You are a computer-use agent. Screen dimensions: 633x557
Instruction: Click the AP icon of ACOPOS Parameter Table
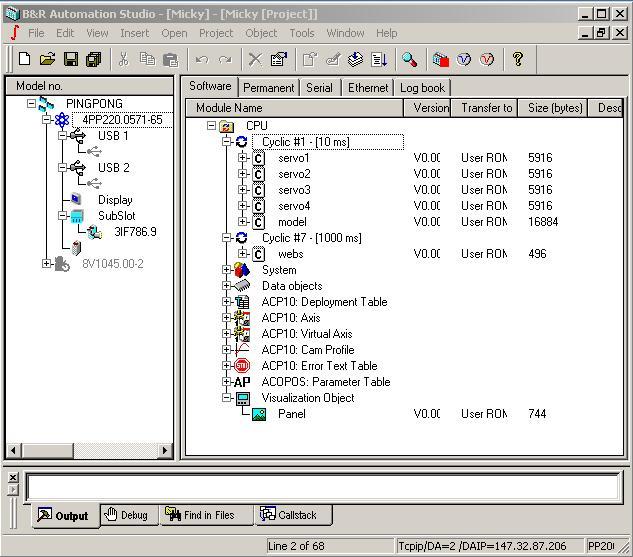click(x=242, y=382)
